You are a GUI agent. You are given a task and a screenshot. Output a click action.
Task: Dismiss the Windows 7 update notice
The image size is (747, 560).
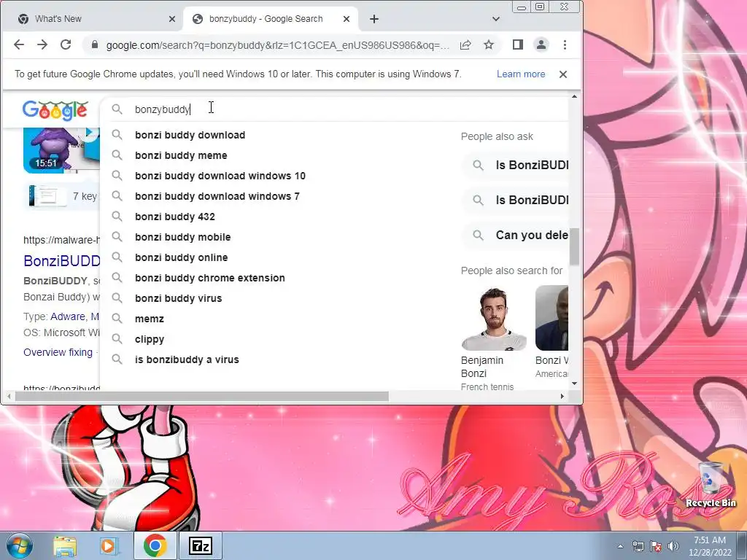click(563, 74)
